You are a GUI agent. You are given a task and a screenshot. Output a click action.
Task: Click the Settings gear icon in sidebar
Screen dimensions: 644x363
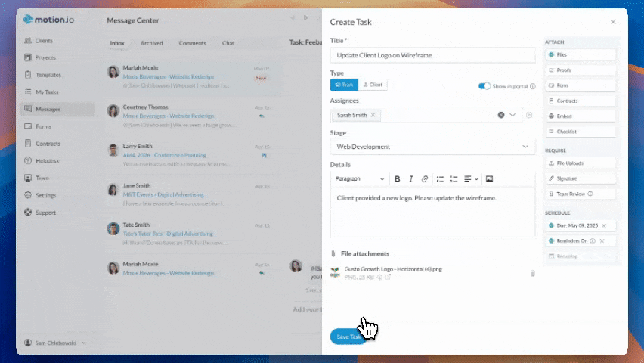click(x=28, y=195)
